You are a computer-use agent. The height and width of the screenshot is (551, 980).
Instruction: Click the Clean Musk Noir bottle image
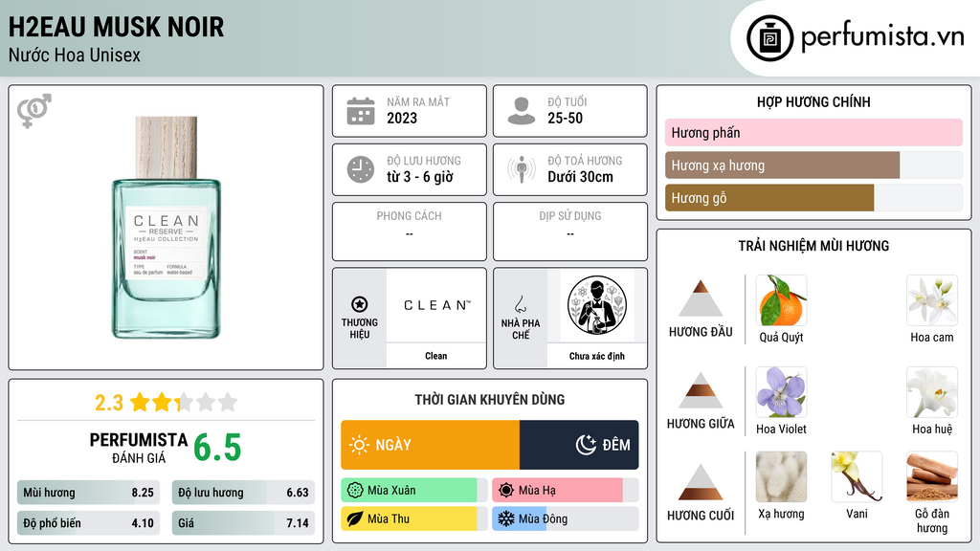coord(167,228)
